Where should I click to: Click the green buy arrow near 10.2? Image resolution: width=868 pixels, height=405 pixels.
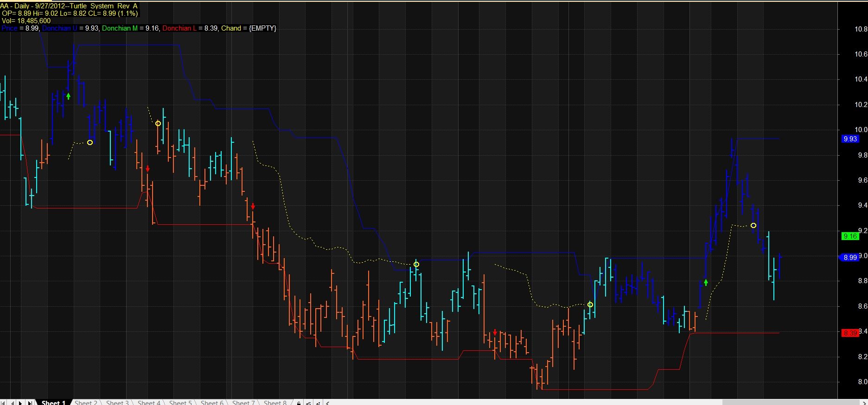point(68,96)
